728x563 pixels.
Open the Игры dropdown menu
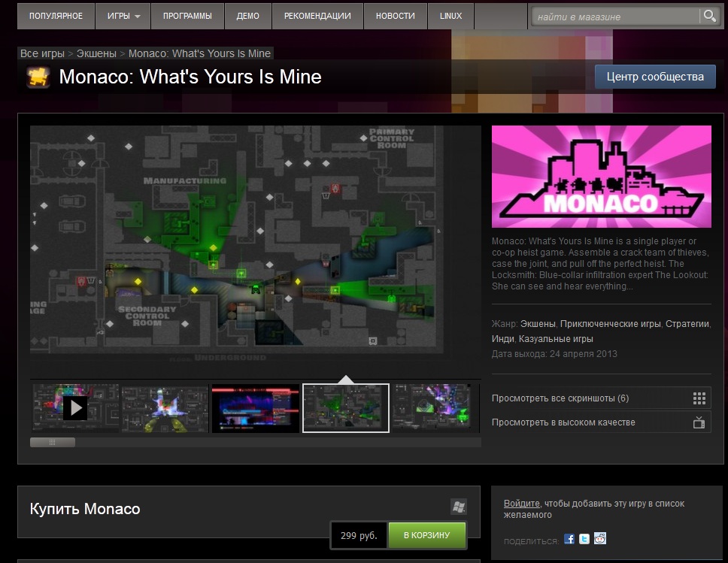(x=123, y=16)
